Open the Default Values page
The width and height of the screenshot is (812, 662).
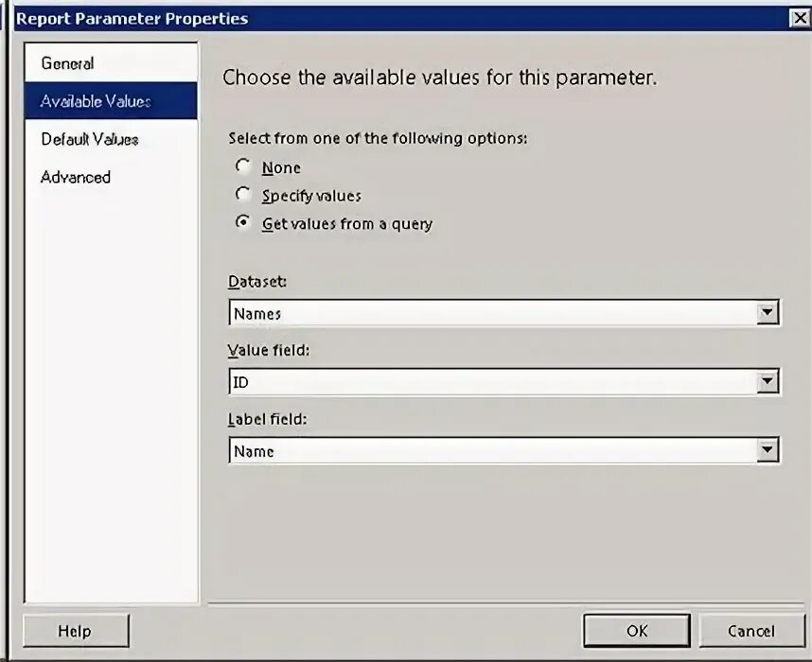[111, 139]
